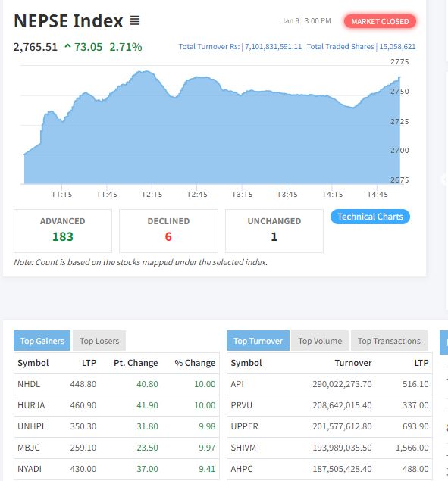Screen dimensions: 448x481
Task: Click the index value 2,765.51
Action: [36, 47]
